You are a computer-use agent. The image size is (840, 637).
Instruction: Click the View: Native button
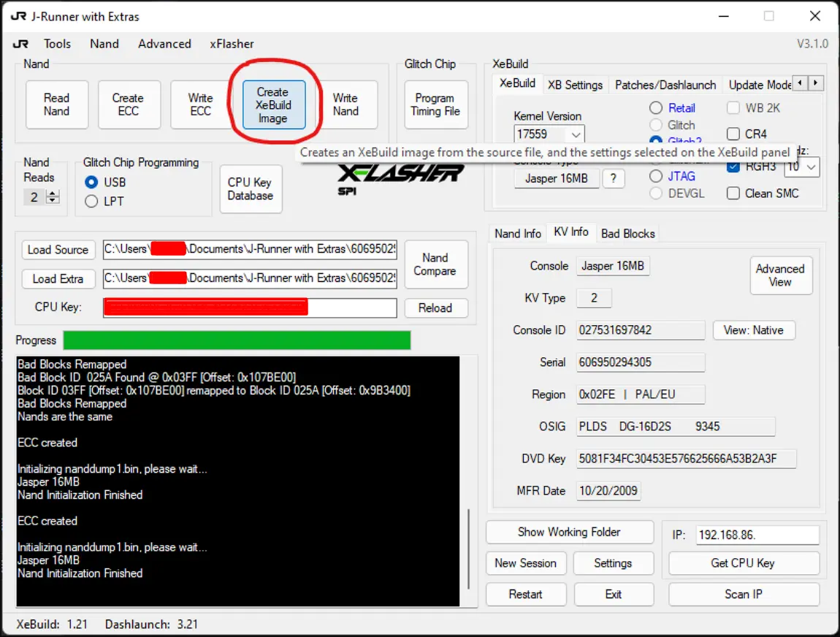click(x=754, y=330)
